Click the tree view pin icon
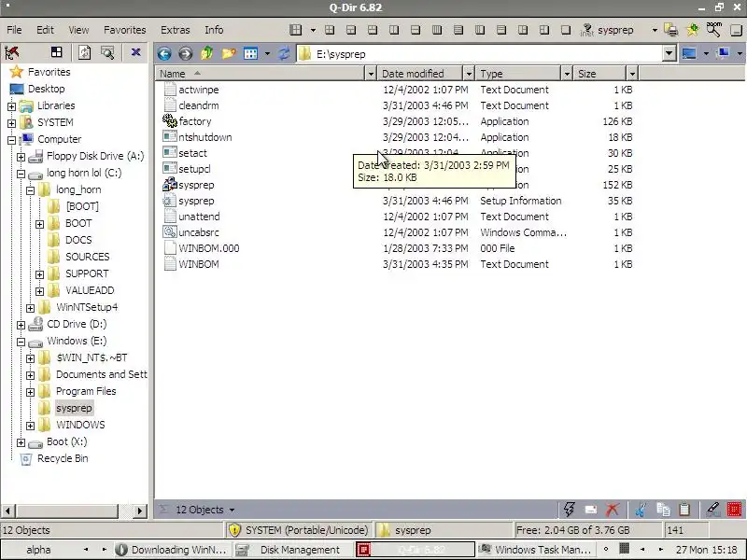This screenshot has width=747, height=560. tap(11, 52)
